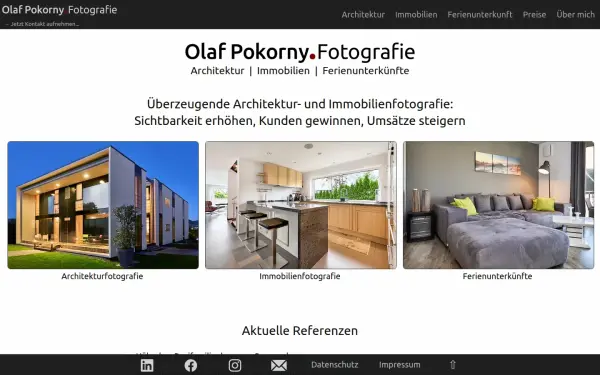Open the Facebook page icon

191,365
